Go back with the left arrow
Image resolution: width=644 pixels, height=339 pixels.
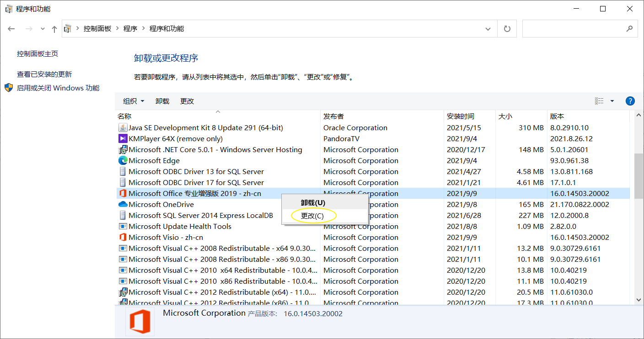click(x=12, y=29)
